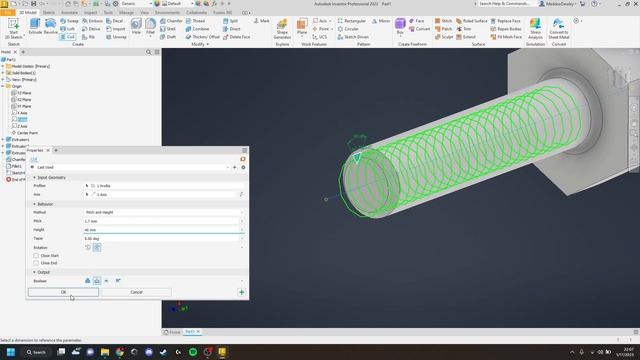
Task: Select the Circular pattern tool
Action: click(x=348, y=29)
